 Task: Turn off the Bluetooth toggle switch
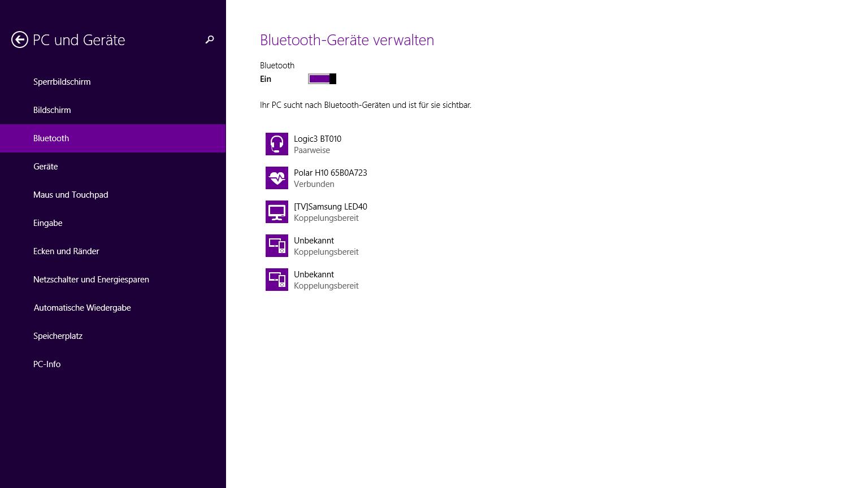(x=322, y=79)
